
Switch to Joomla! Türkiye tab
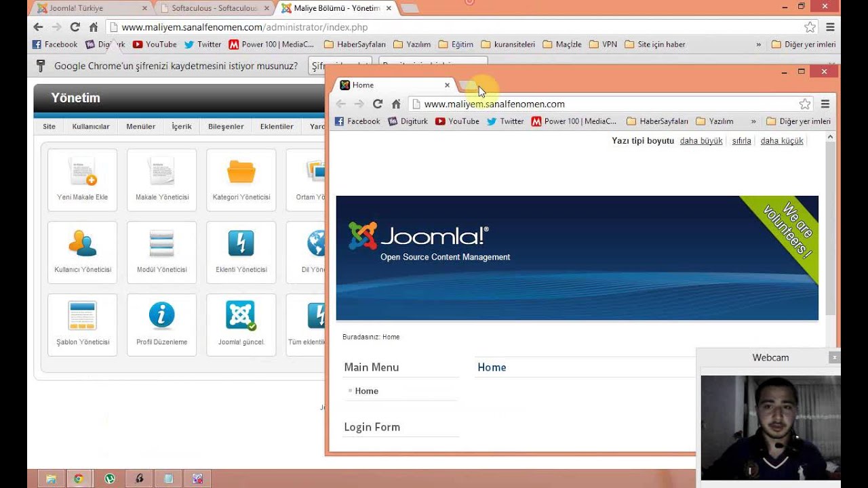pos(92,8)
